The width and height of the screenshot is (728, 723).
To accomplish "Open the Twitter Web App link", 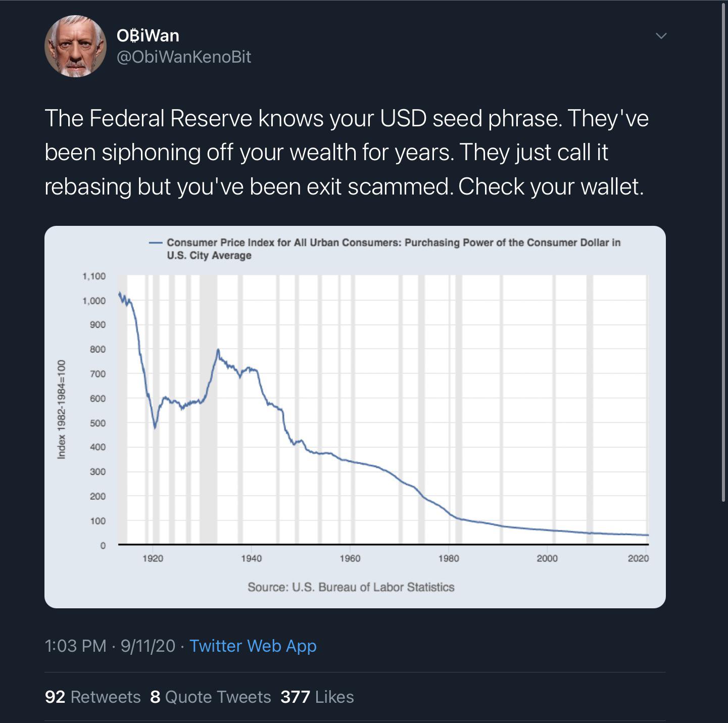I will [253, 646].
